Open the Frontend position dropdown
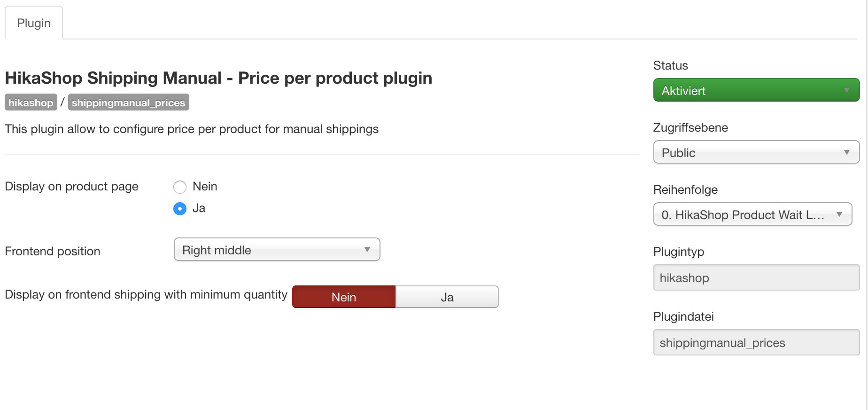Viewport: 868px width, 410px height. 277,250
